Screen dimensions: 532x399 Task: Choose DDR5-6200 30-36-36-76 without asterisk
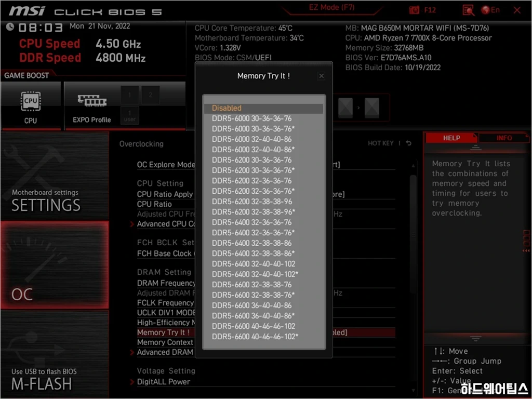point(263,160)
